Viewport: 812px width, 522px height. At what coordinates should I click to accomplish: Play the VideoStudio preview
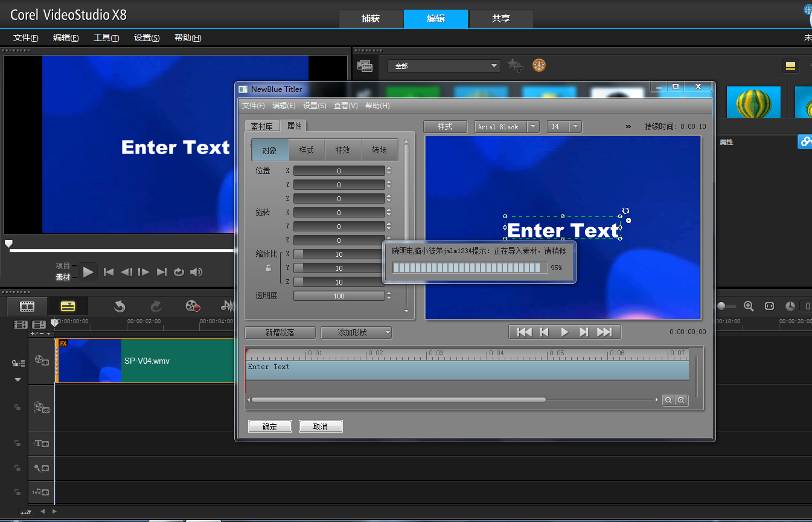coord(88,272)
